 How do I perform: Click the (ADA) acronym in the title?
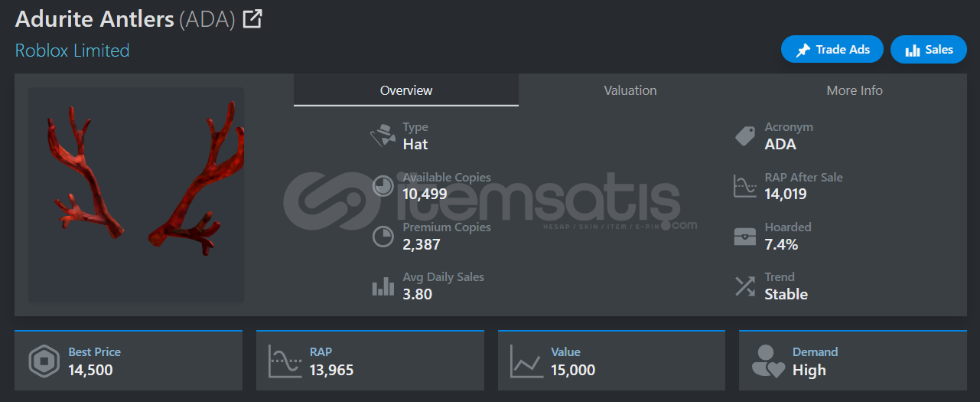point(207,19)
